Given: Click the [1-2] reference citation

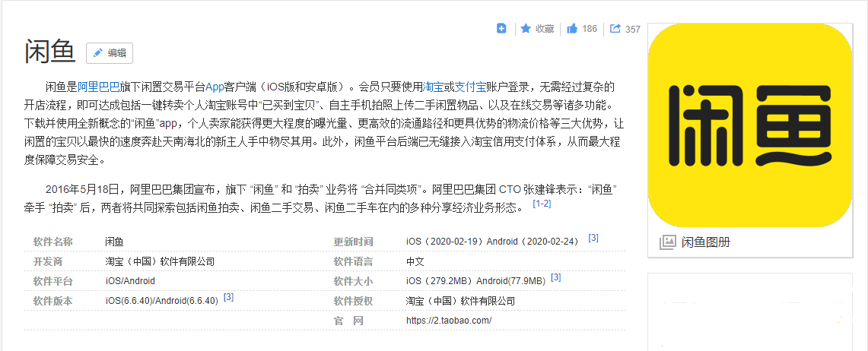Looking at the screenshot, I should 542,204.
